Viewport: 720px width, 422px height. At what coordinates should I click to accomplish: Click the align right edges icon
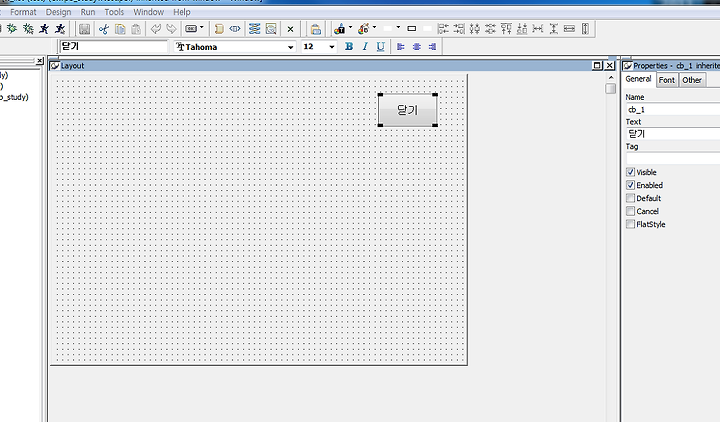point(459,29)
